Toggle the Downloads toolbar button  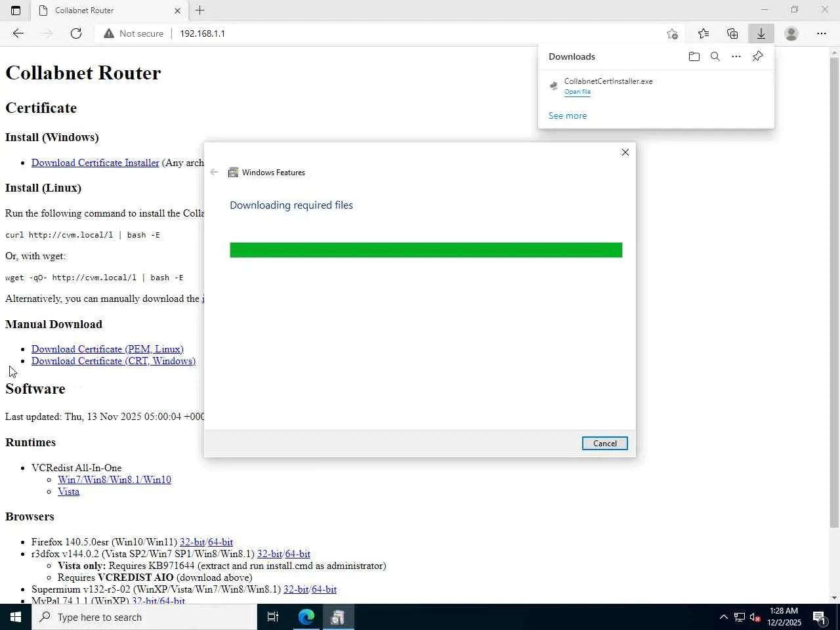[x=761, y=33]
